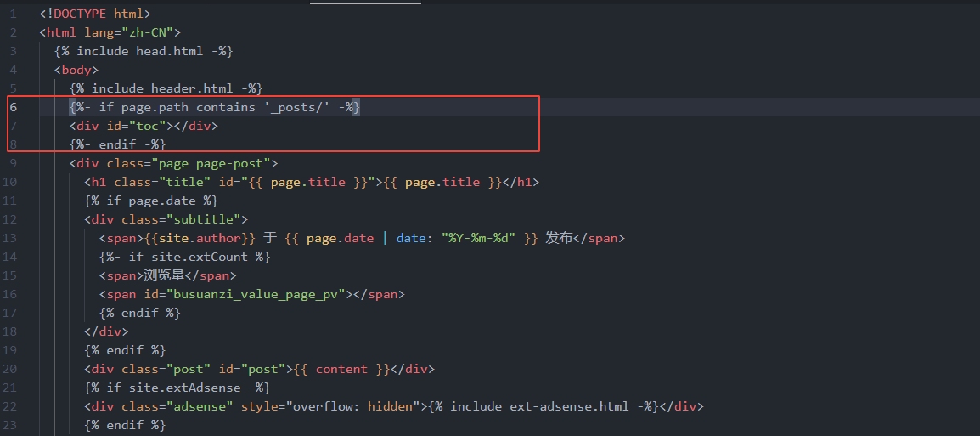Click the '{% endif %}' on line 17
This screenshot has height=436, width=980.
pyautogui.click(x=139, y=314)
